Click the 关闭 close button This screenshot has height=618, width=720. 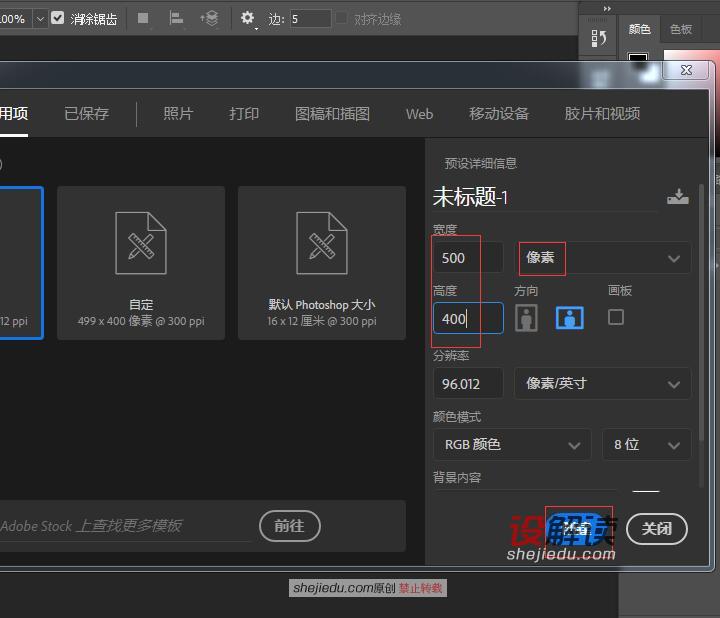[x=657, y=529]
